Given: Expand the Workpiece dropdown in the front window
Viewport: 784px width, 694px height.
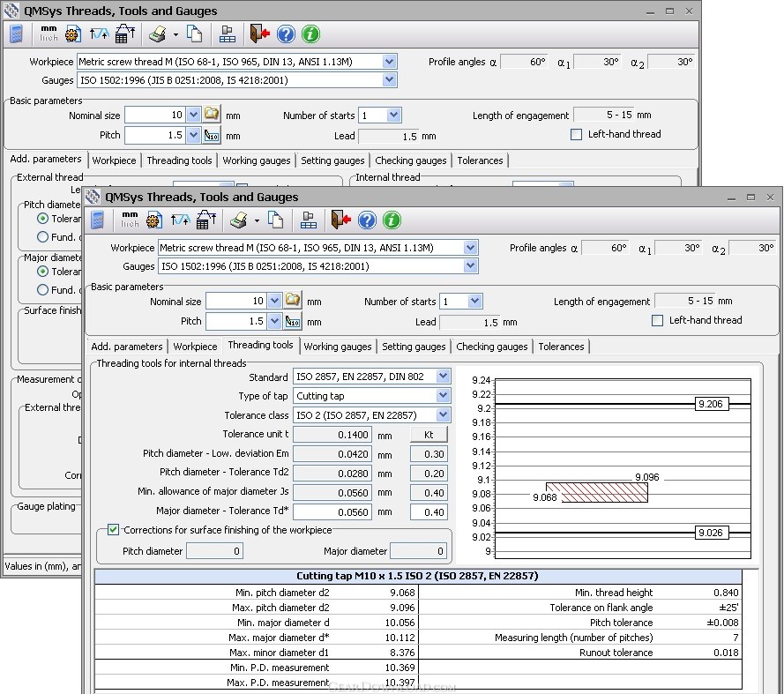Looking at the screenshot, I should 470,248.
